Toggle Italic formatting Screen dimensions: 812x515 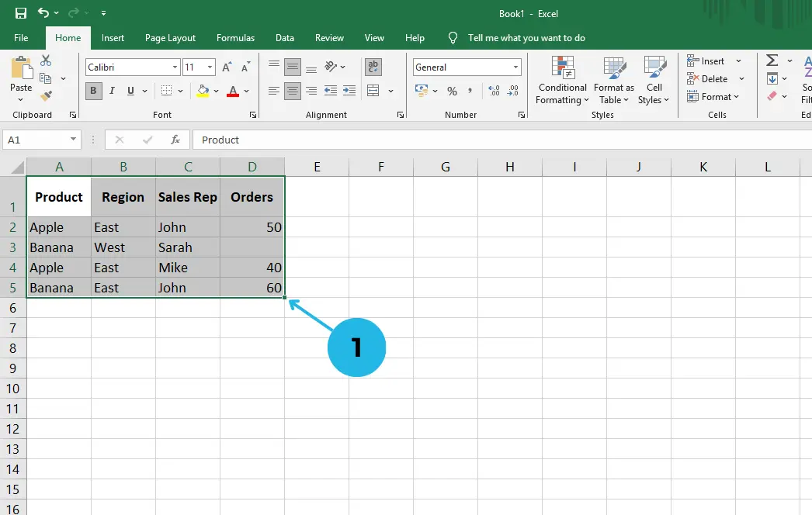[x=113, y=91]
